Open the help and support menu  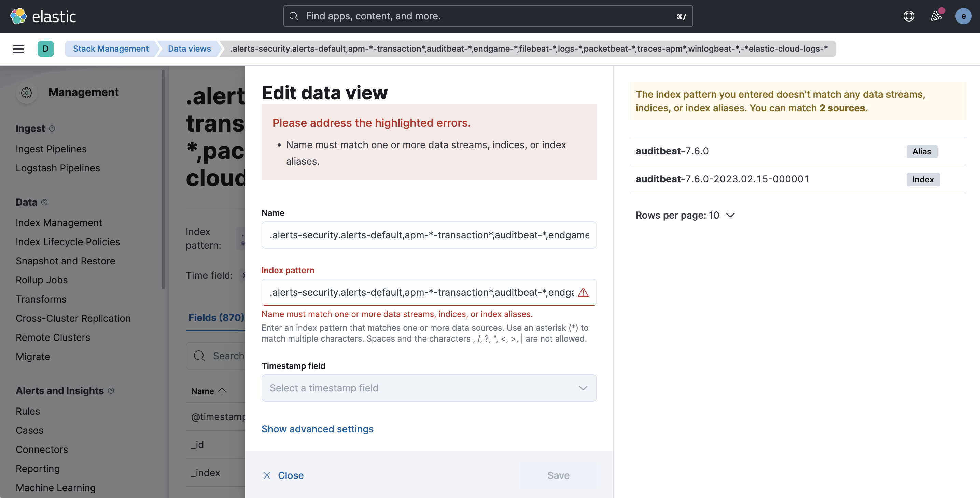pos(909,16)
